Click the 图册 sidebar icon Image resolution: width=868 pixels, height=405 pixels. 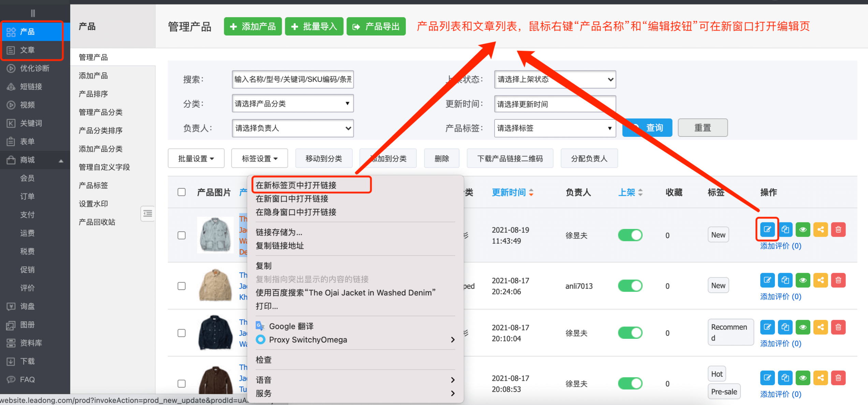[27, 324]
